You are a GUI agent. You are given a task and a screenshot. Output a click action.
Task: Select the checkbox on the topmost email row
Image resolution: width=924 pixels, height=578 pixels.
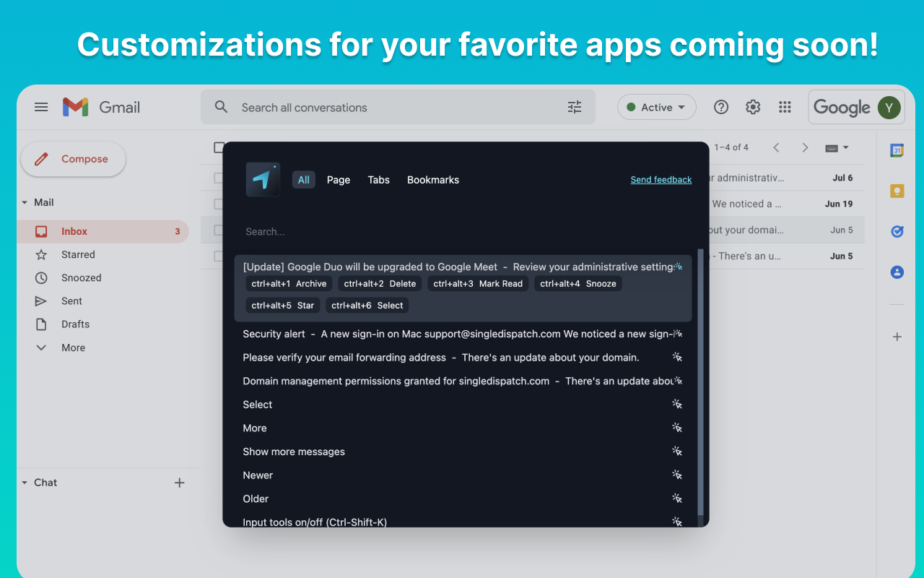[219, 177]
